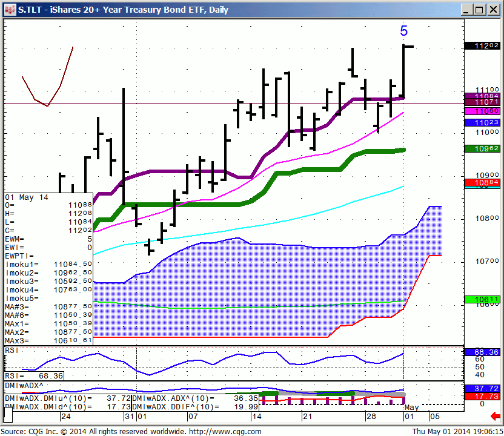Select the black 11202 last price label

tap(482, 45)
